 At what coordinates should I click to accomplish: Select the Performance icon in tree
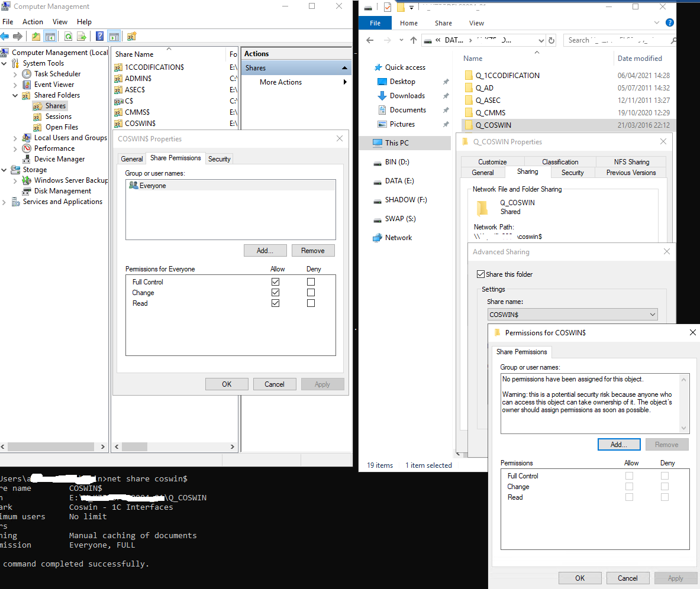tap(27, 148)
